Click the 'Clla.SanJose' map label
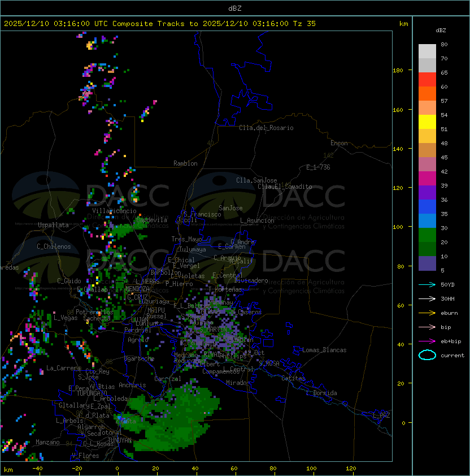470x476 pixels. tap(256, 180)
